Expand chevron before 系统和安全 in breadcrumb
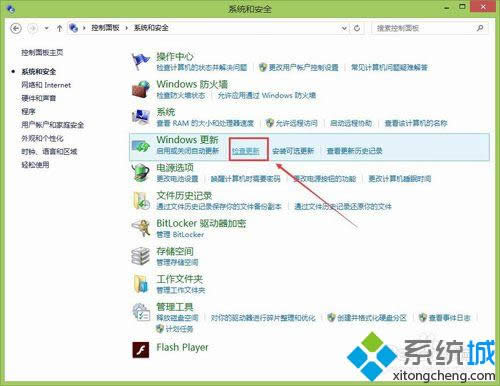The image size is (500, 386). pos(127,28)
